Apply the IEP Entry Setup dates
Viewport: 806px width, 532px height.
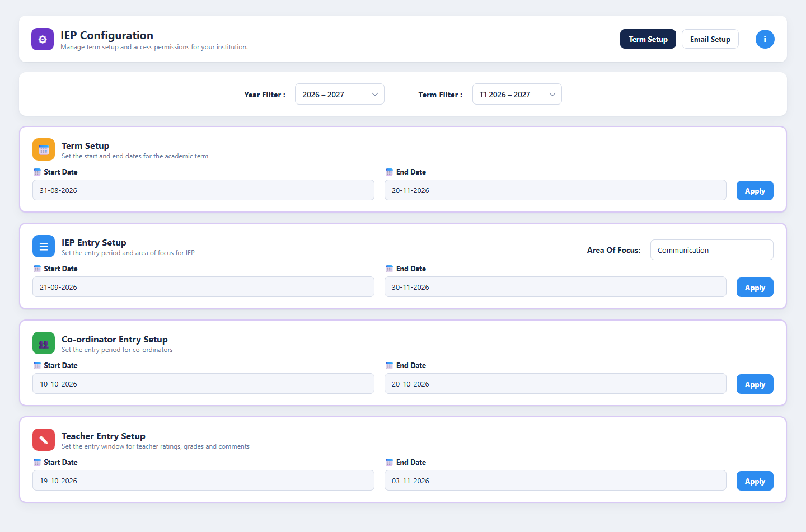click(755, 288)
